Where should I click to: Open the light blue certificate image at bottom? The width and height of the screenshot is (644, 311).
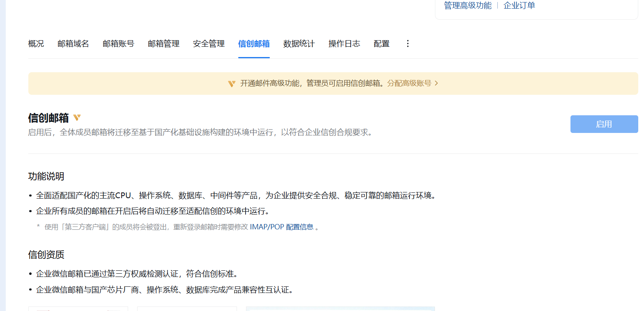340,309
